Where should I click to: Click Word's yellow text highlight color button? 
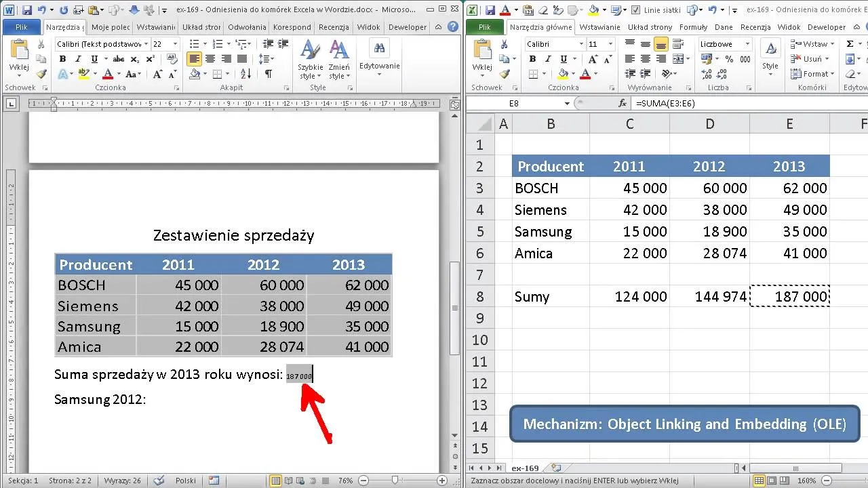coord(84,74)
